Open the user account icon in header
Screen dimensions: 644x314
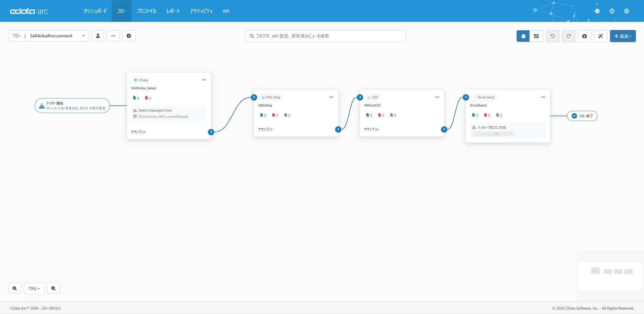626,11
